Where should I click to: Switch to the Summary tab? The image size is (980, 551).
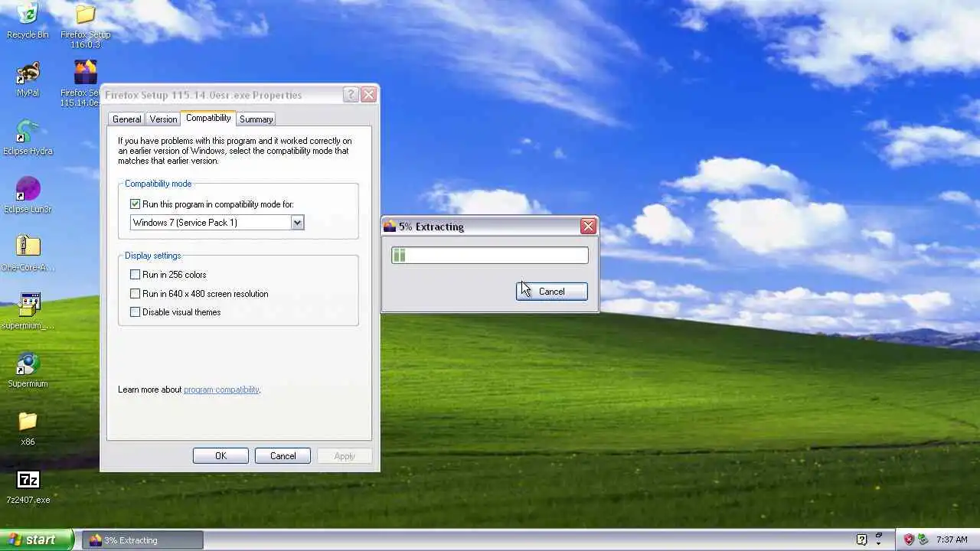point(256,119)
